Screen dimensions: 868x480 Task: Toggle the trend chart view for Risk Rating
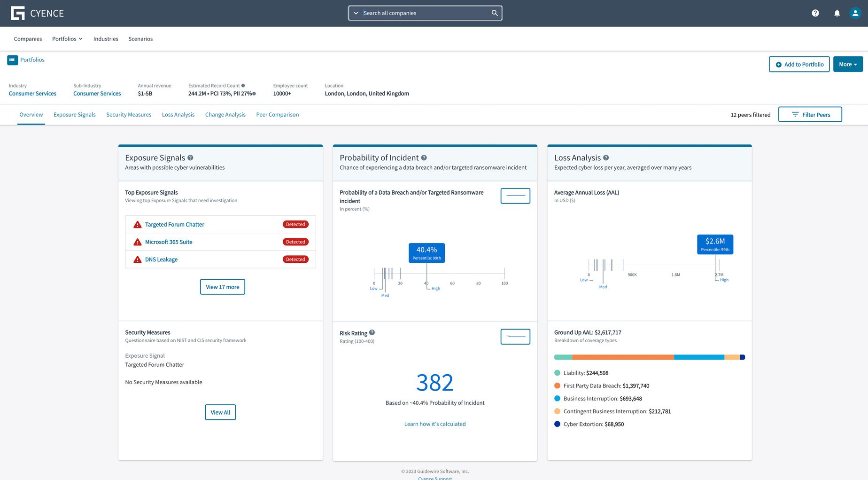515,337
